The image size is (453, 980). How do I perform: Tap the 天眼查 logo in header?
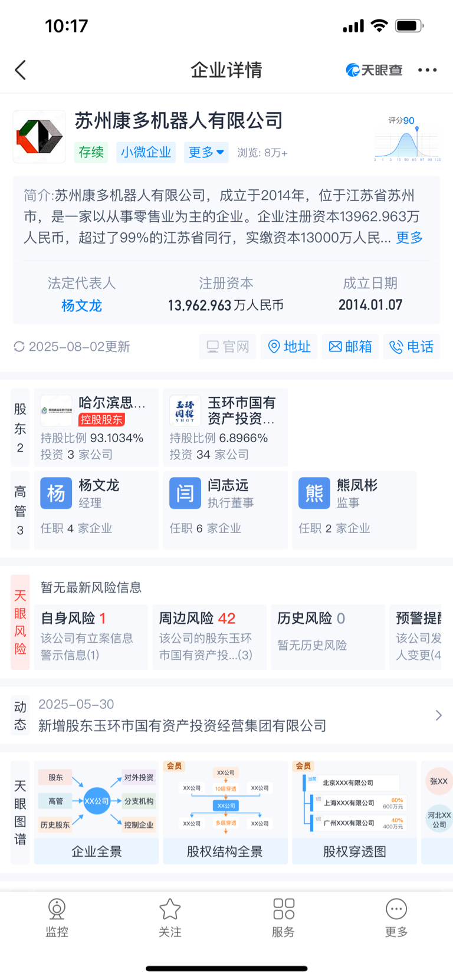coord(374,70)
